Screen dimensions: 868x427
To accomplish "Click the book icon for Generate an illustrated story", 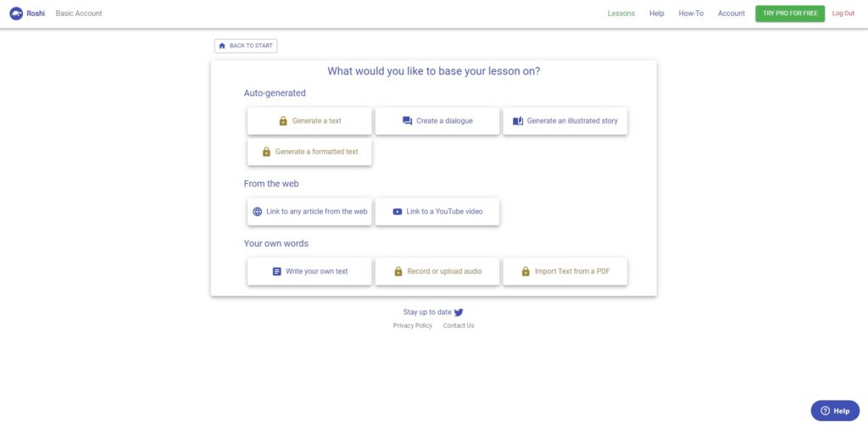I will [518, 121].
